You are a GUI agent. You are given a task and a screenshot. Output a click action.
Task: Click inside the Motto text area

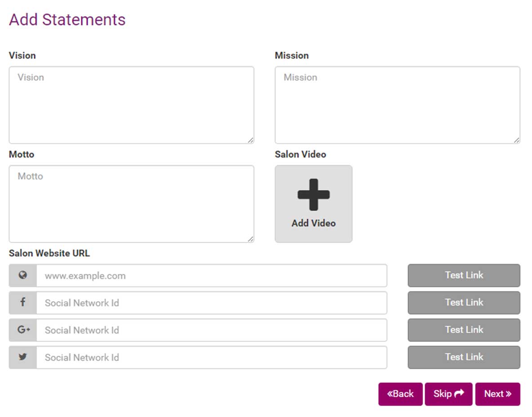coord(131,204)
